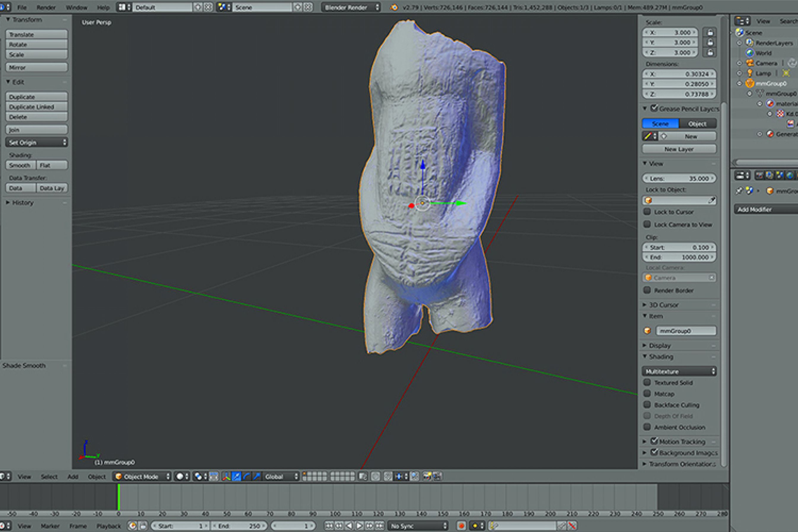Select the rotate manipulator arc icon
This screenshot has width=798, height=532.
247,476
